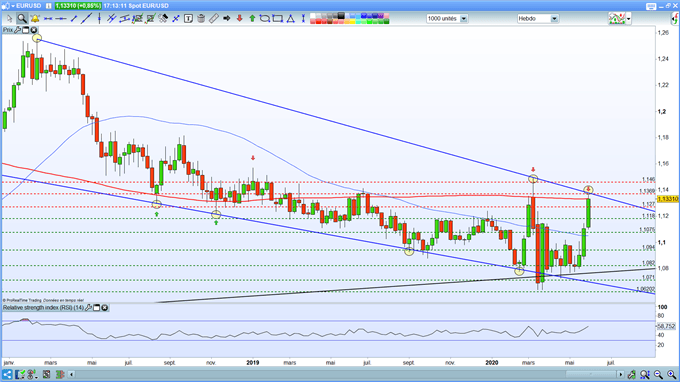Viewport: 680px width, 382px height.
Task: Select the red down arrow marker
Action: (239, 19)
